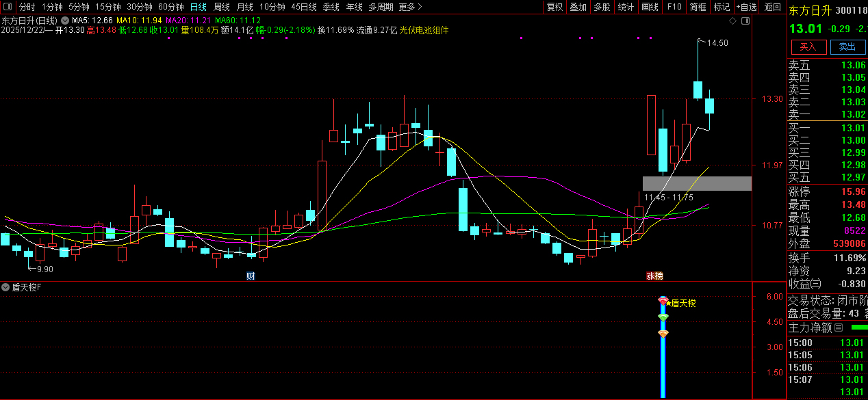Click the 多股 toolbar button
868x400 pixels.
pyautogui.click(x=602, y=7)
